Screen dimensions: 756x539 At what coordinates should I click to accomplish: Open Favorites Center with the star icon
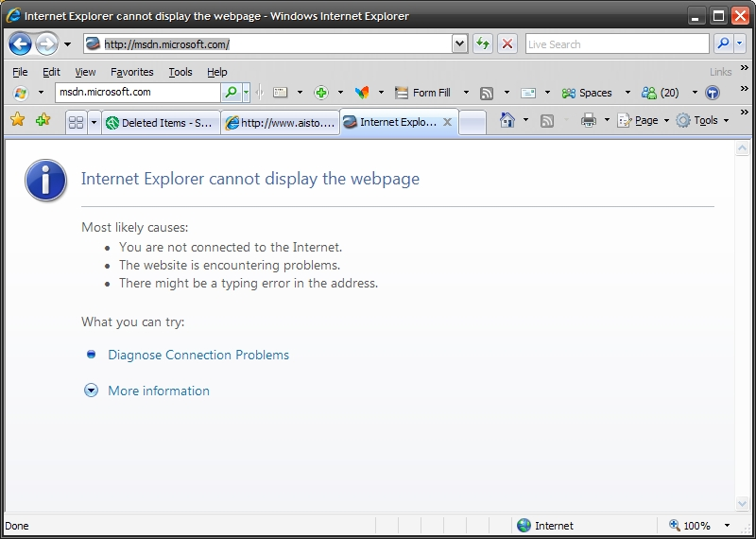[x=17, y=120]
